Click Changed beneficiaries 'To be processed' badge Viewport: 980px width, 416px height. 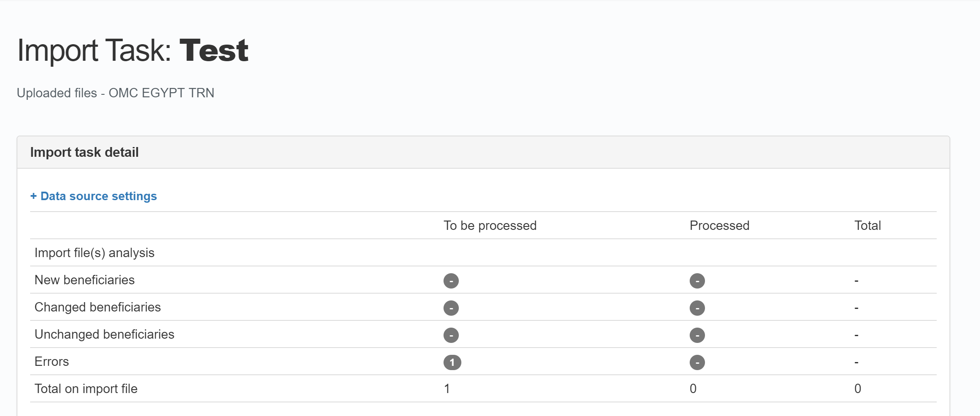(x=451, y=308)
